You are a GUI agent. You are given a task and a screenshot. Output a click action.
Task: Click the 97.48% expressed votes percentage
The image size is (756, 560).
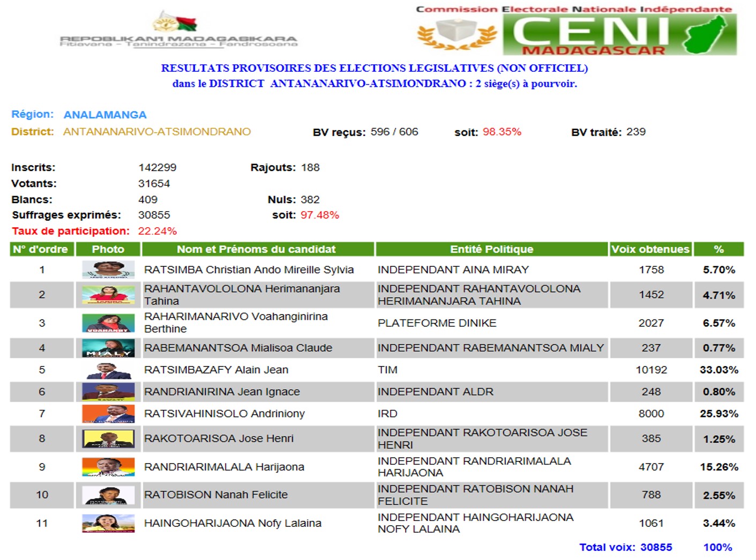[x=320, y=215]
